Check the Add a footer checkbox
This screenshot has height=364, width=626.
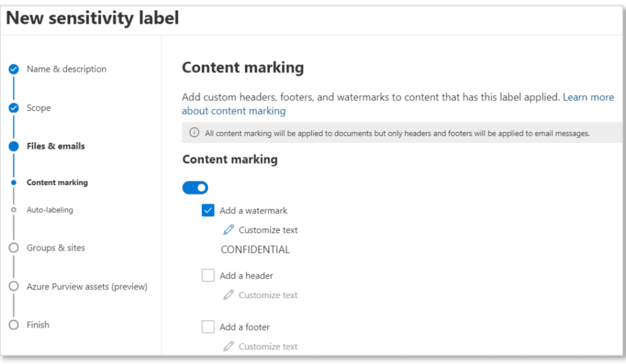pyautogui.click(x=208, y=327)
